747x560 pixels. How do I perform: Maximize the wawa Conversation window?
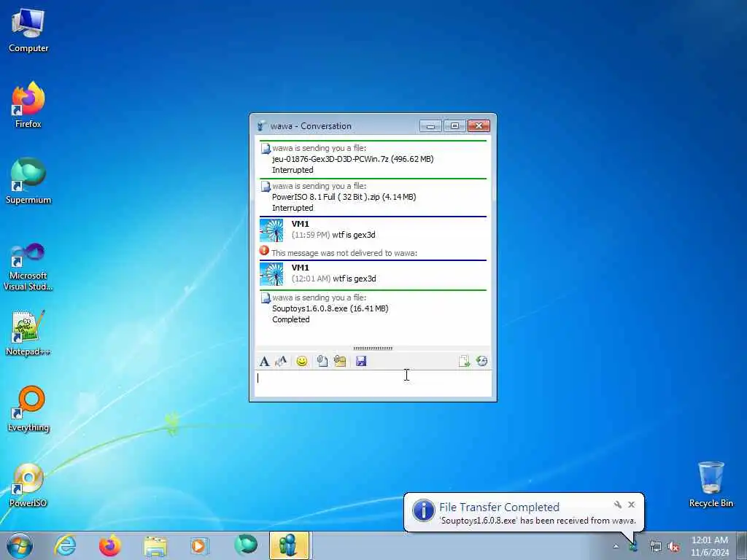[x=454, y=126]
